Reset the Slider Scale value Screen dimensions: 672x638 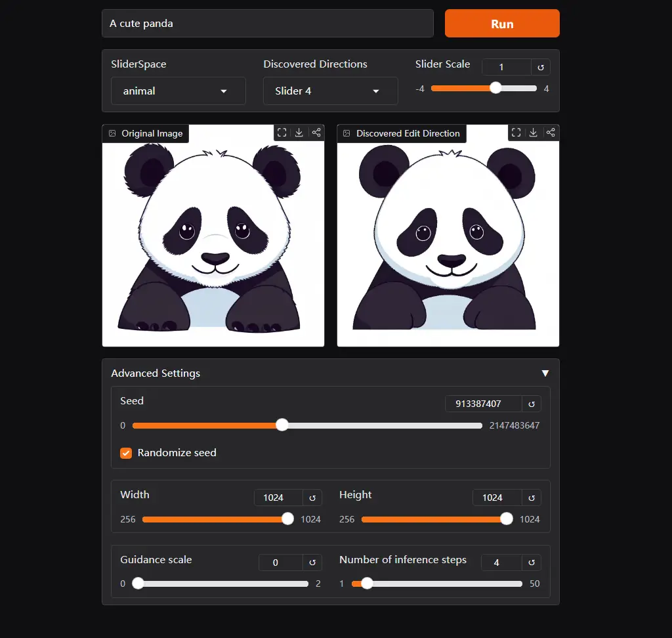(x=541, y=67)
